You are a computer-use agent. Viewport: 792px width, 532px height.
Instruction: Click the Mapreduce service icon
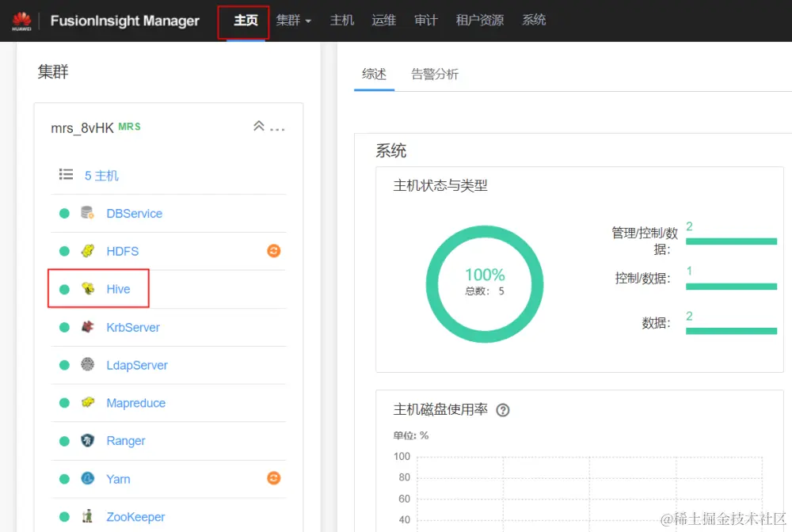(87, 402)
